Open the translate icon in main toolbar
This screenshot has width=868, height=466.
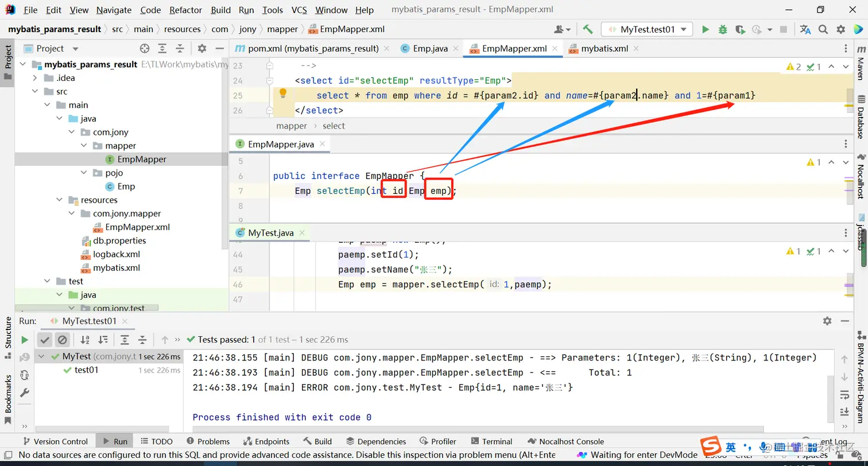coord(805,29)
